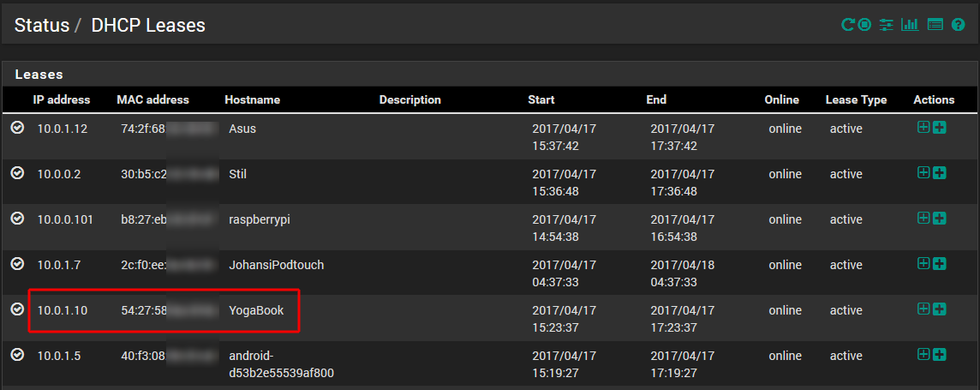Add static mapping for raspberrypi lease
This screenshot has height=390, width=980.
click(x=923, y=218)
